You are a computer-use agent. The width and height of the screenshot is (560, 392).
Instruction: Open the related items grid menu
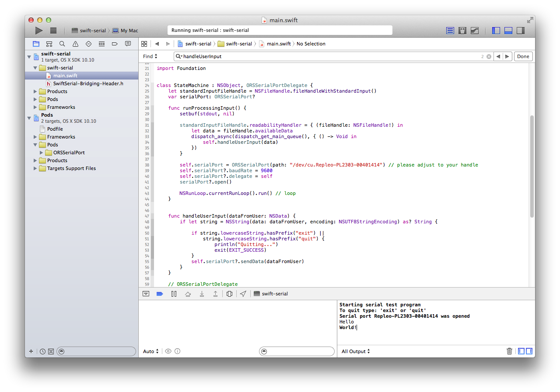point(144,44)
